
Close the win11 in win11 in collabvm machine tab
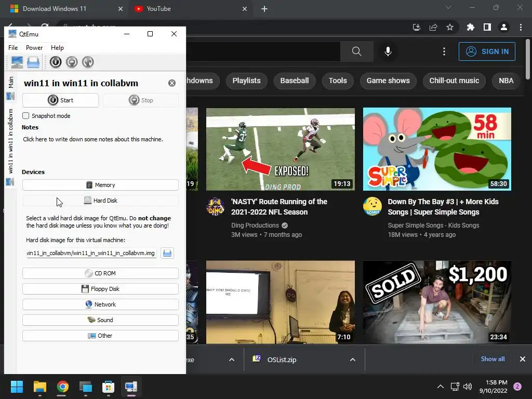[172, 83]
